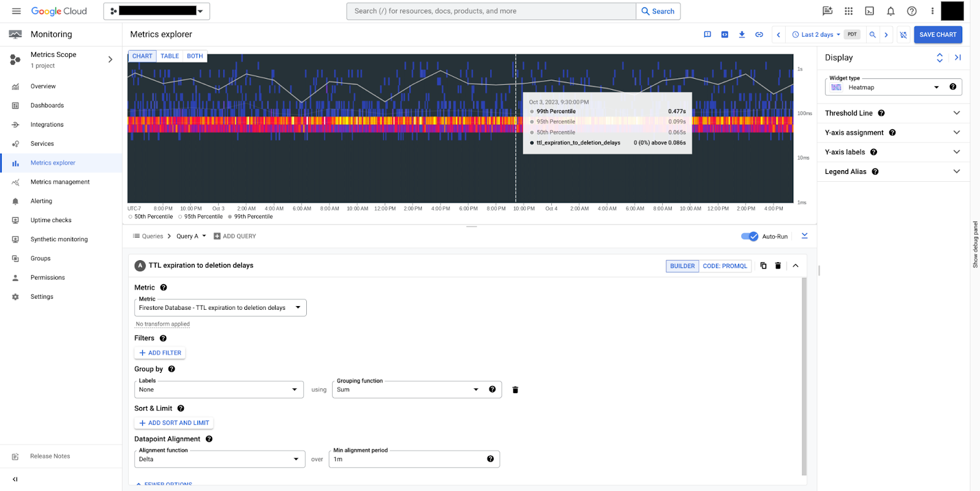Open the Google apps grid icon

[x=848, y=11]
